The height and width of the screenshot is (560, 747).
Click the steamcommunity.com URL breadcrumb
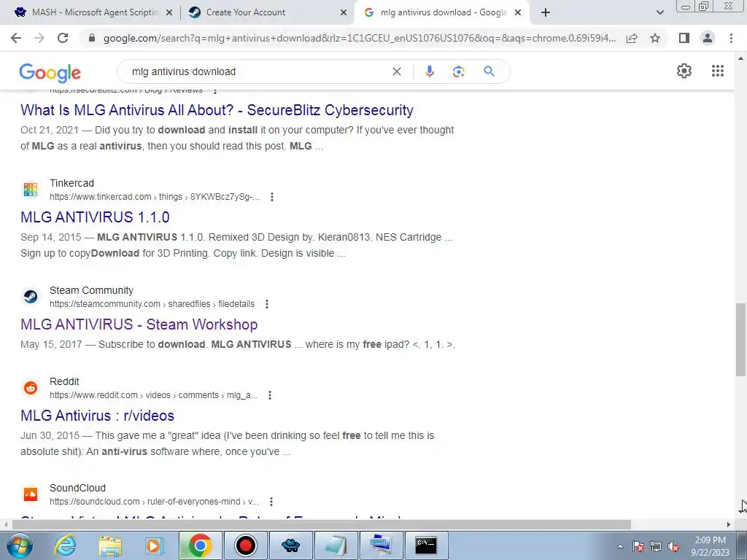tap(152, 304)
